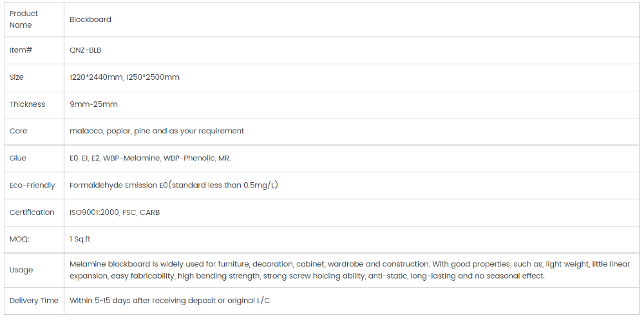Select the glue types text starting "E0, E1, E2"
Image resolution: width=644 pixels, height=320 pixels.
pyautogui.click(x=150, y=158)
